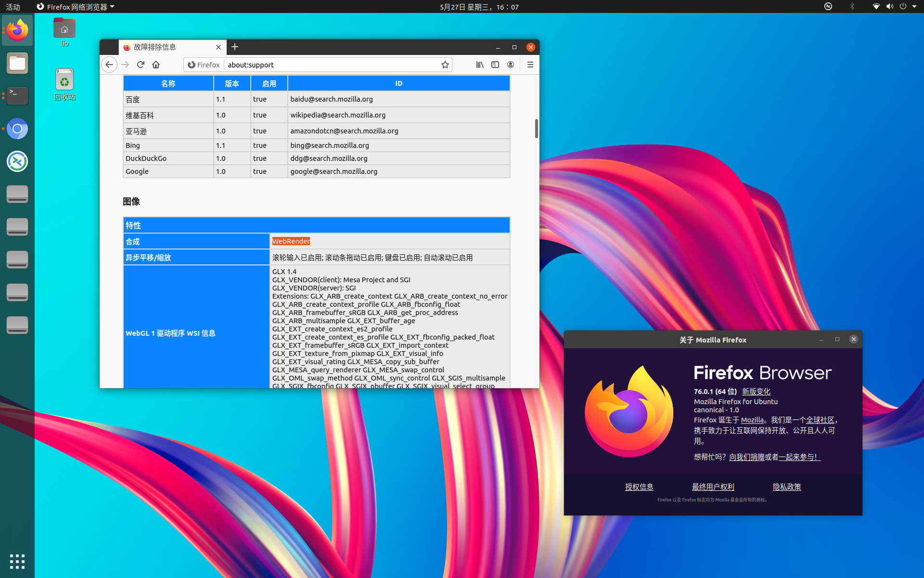Close the 故障排除信息 tab
This screenshot has width=924, height=578.
(x=218, y=47)
